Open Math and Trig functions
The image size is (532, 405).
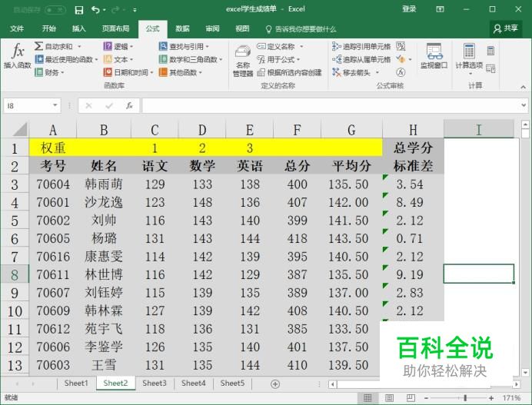click(x=191, y=60)
